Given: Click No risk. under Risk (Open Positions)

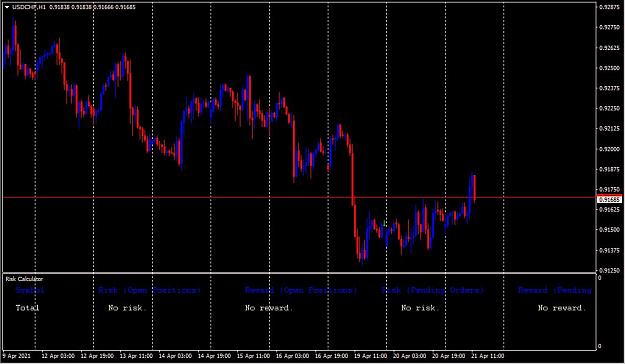Looking at the screenshot, I should tap(128, 307).
